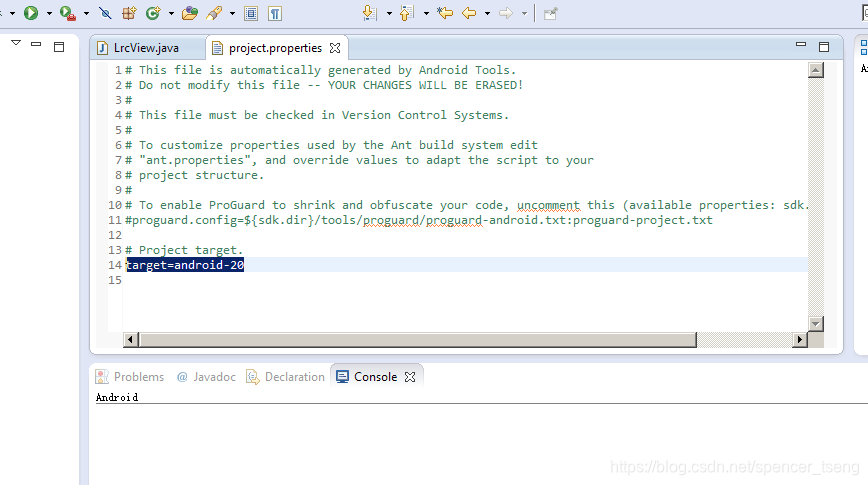Click Run External Tools icon

(x=68, y=13)
